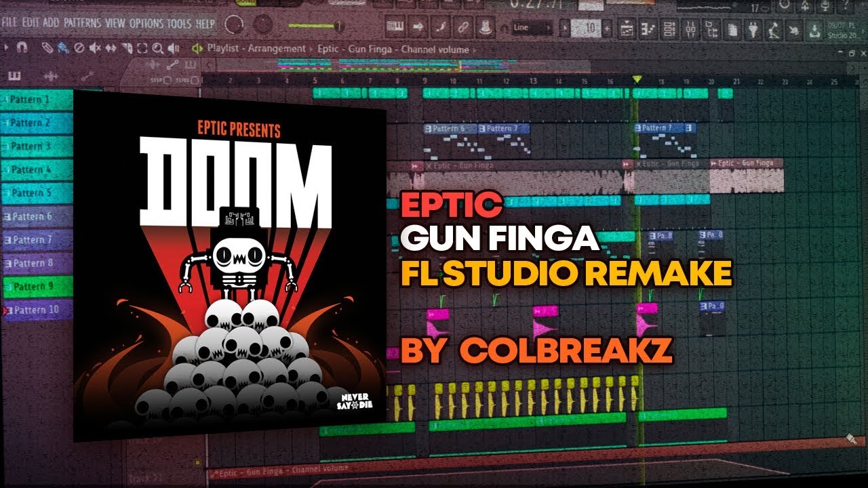Select the Zoom magnifier tool
868x488 pixels.
coord(157,47)
